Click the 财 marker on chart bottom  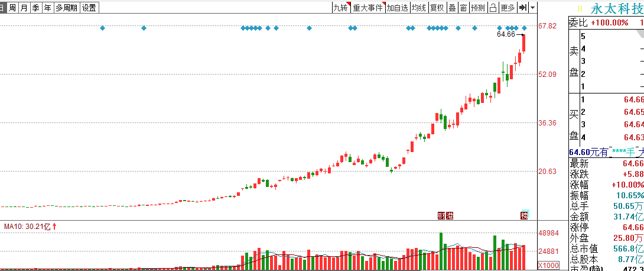[x=441, y=215]
